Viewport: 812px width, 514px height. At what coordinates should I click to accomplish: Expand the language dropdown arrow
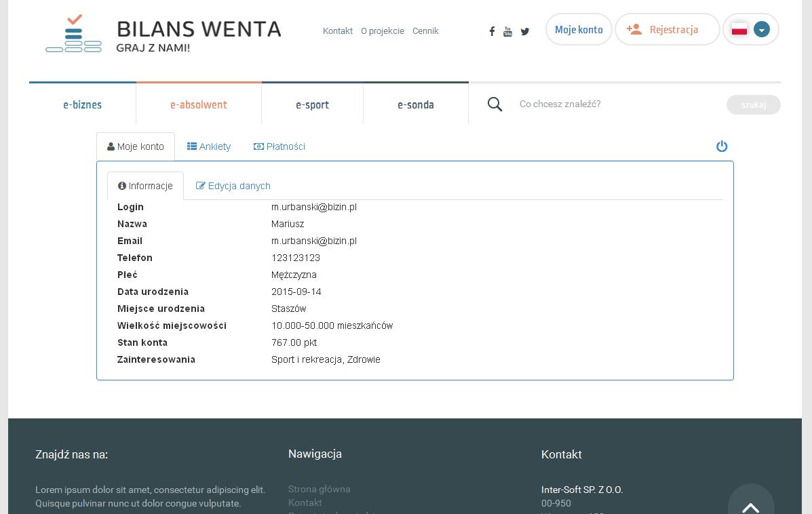[762, 30]
